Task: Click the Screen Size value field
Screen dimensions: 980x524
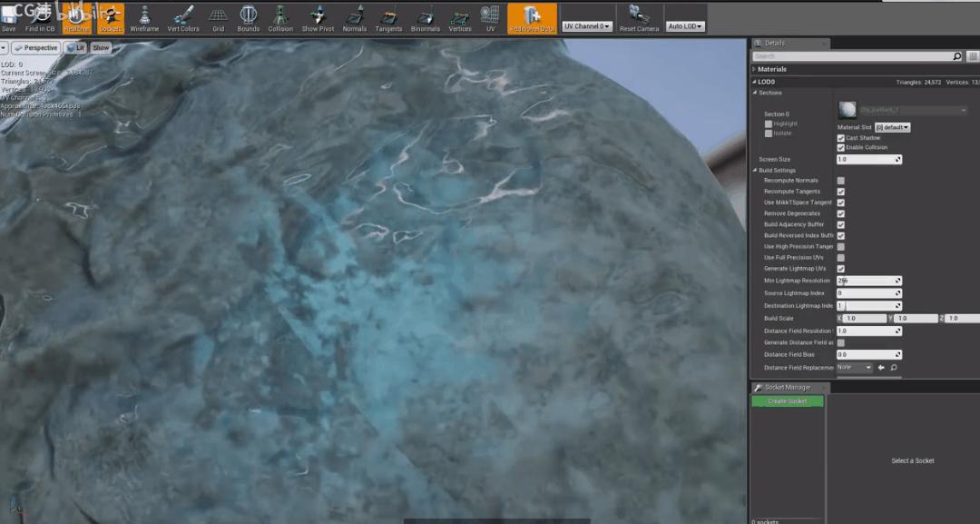Action: coord(869,160)
